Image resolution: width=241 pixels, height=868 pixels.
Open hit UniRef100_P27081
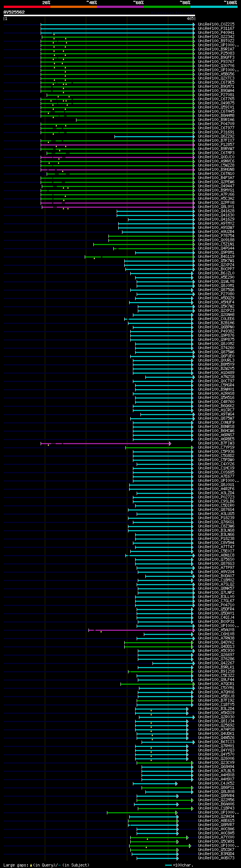pos(216,95)
